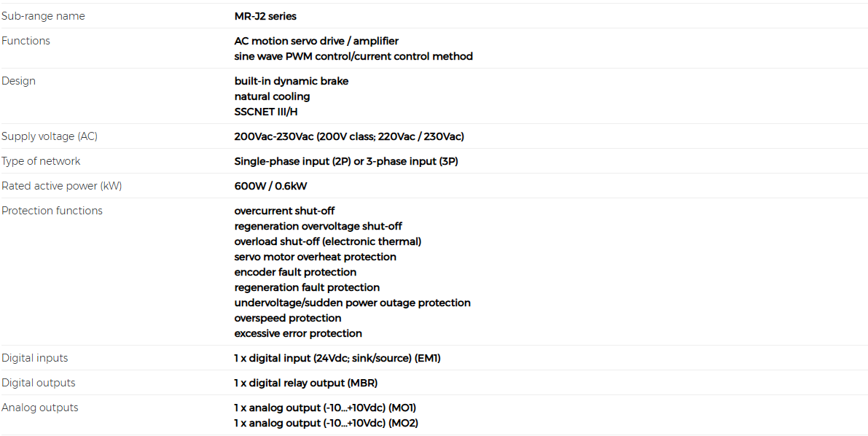Click "1 x digital relay output (MBR)" text
This screenshot has width=868, height=436.
[x=306, y=383]
